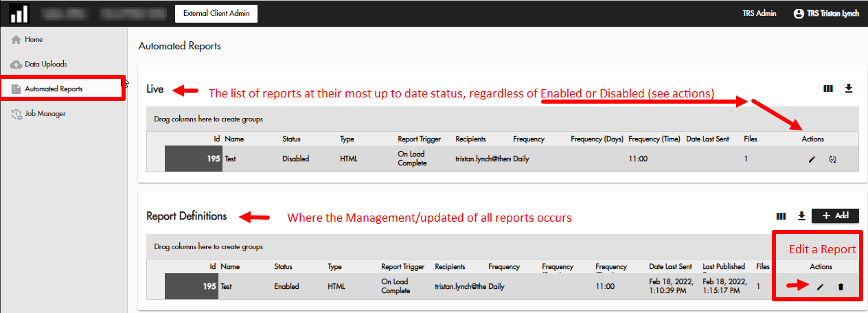This screenshot has width=868, height=313.
Task: Open the column chooser in the Live panel
Action: click(x=827, y=89)
